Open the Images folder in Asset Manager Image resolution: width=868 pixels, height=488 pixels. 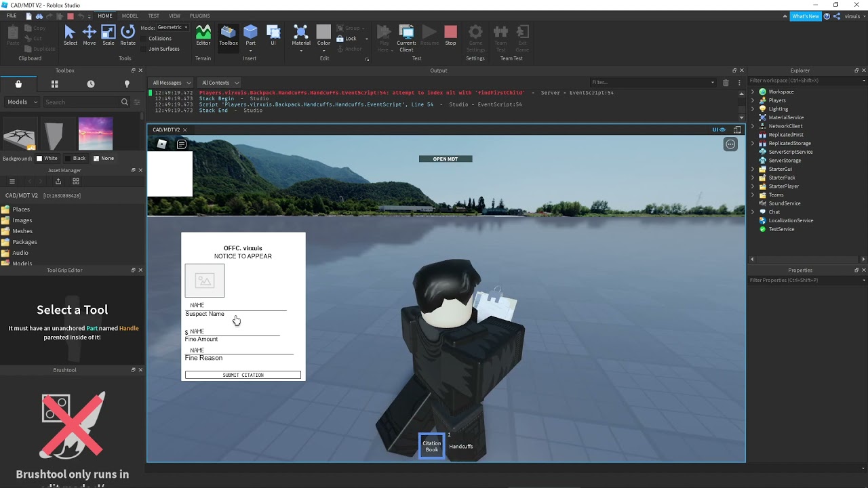tap(22, 220)
